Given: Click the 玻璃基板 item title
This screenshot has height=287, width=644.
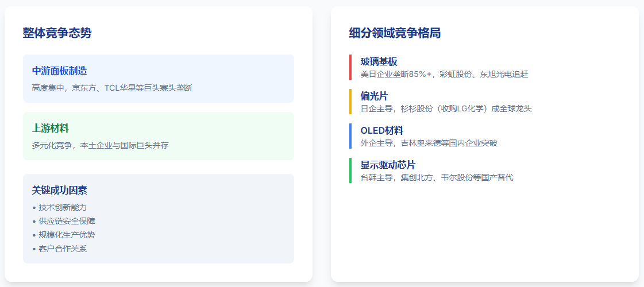Looking at the screenshot, I should coord(379,62).
